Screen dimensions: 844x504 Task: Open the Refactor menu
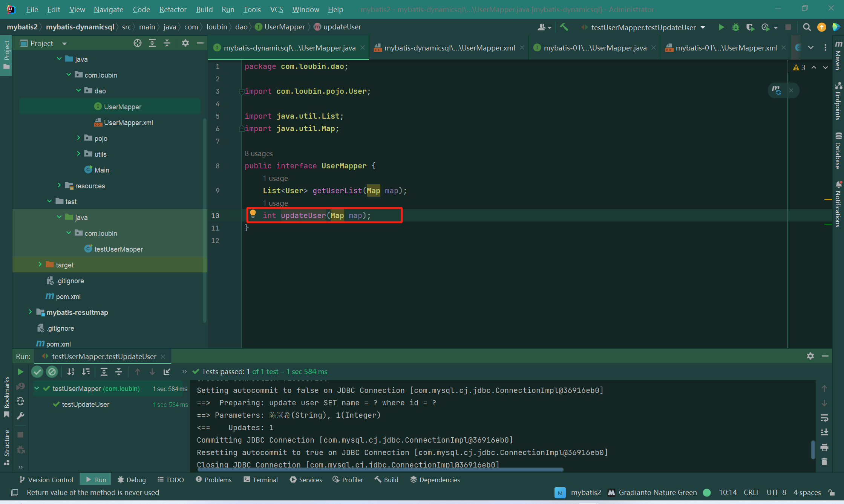click(x=173, y=9)
